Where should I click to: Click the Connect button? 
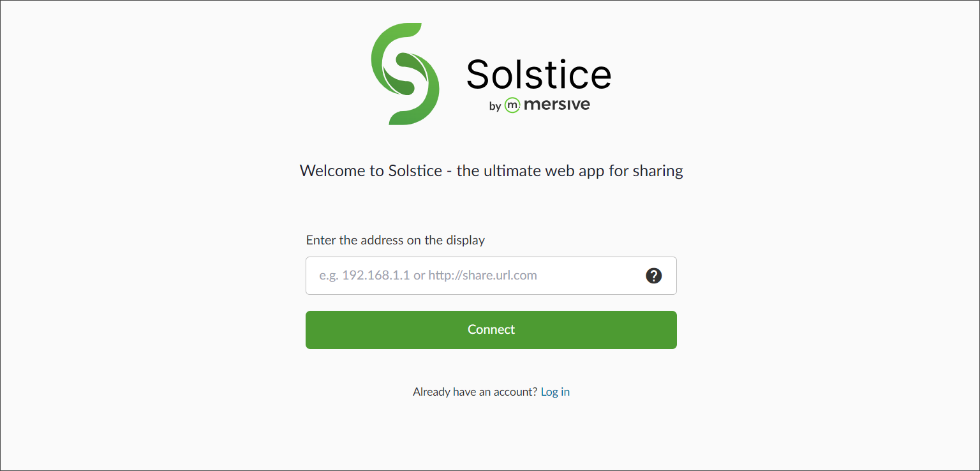pyautogui.click(x=491, y=330)
